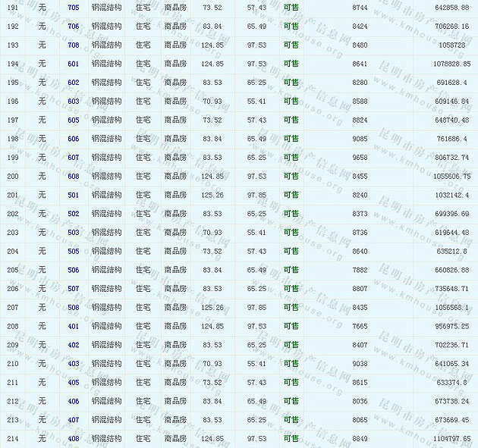Open room 603 listing link
This screenshot has height=448, width=478.
click(73, 101)
